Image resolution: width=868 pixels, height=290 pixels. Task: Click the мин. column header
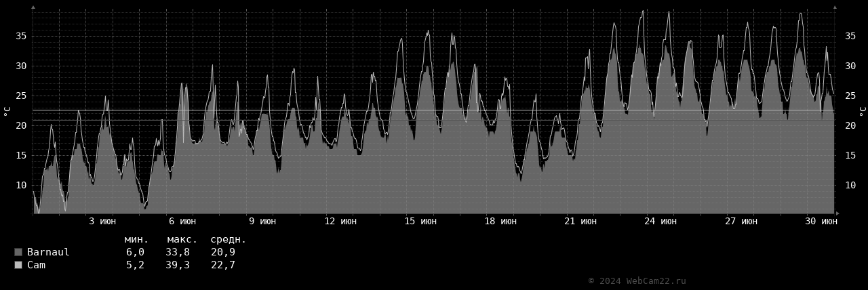pos(136,239)
